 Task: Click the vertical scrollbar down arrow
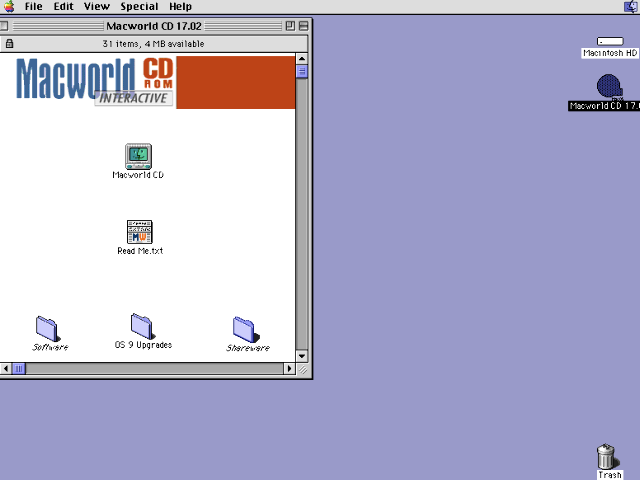coord(302,356)
